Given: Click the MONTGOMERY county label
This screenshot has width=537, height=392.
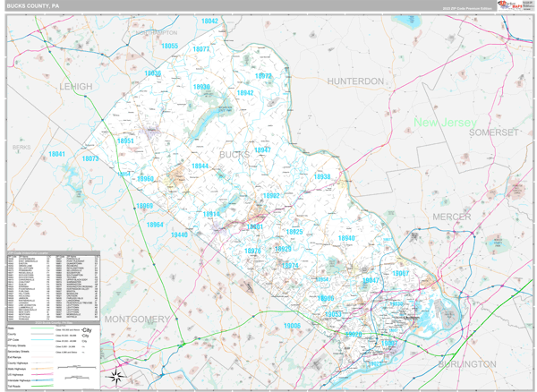Looking at the screenshot, I should pyautogui.click(x=137, y=319).
